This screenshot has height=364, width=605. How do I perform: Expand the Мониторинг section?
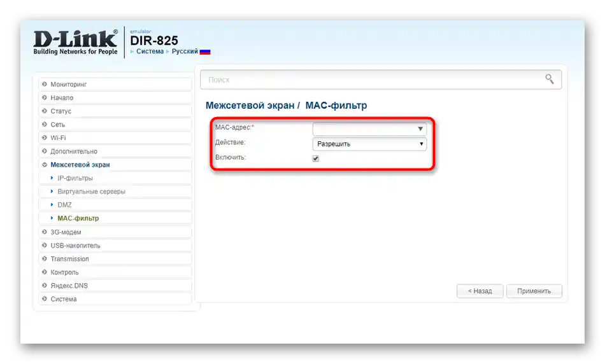pos(115,84)
